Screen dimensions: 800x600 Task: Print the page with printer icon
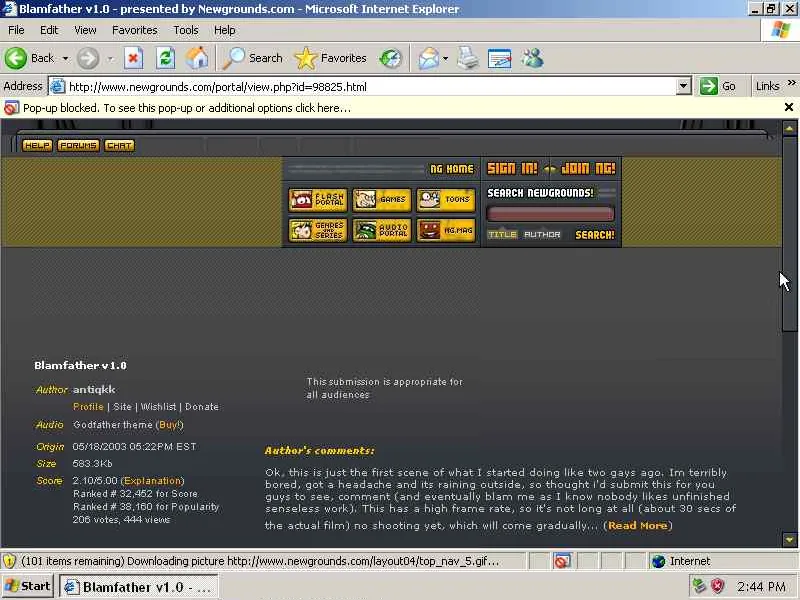pyautogui.click(x=468, y=58)
